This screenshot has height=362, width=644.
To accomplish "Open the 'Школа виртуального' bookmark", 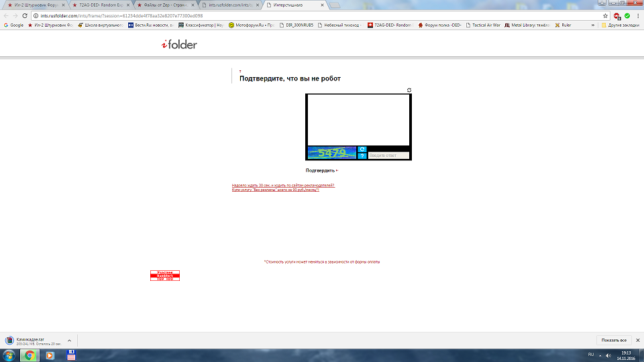I will click(x=101, y=25).
